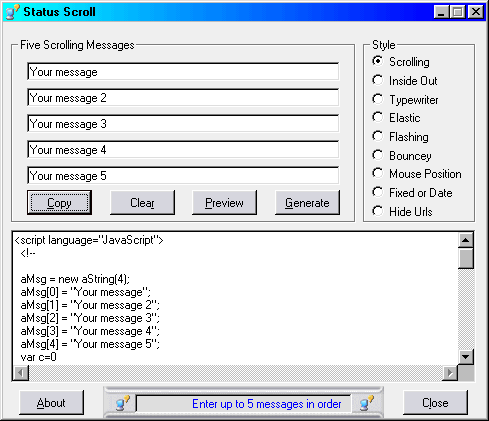Click inside the Your message 3 field
489x421 pixels.
point(183,124)
